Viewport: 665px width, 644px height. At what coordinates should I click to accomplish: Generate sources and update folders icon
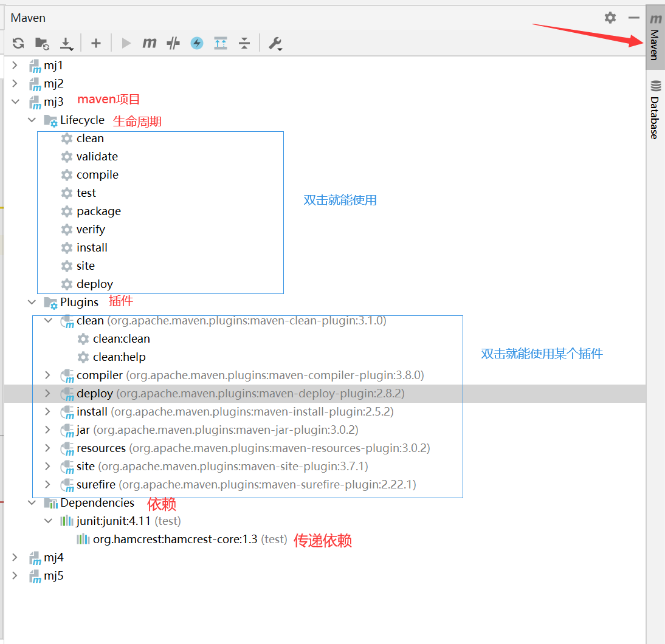(42, 43)
